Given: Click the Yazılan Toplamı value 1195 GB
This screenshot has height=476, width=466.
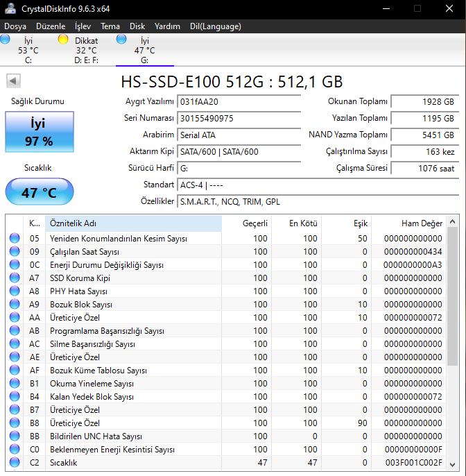Looking at the screenshot, I should point(424,118).
